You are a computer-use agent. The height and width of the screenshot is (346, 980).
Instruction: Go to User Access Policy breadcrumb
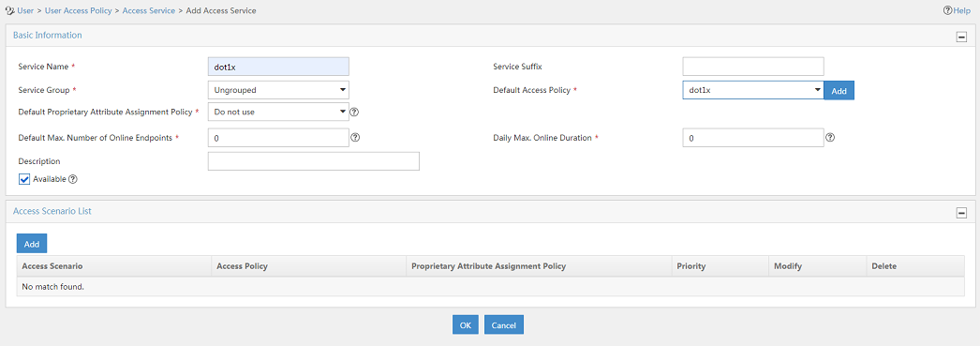tap(79, 10)
